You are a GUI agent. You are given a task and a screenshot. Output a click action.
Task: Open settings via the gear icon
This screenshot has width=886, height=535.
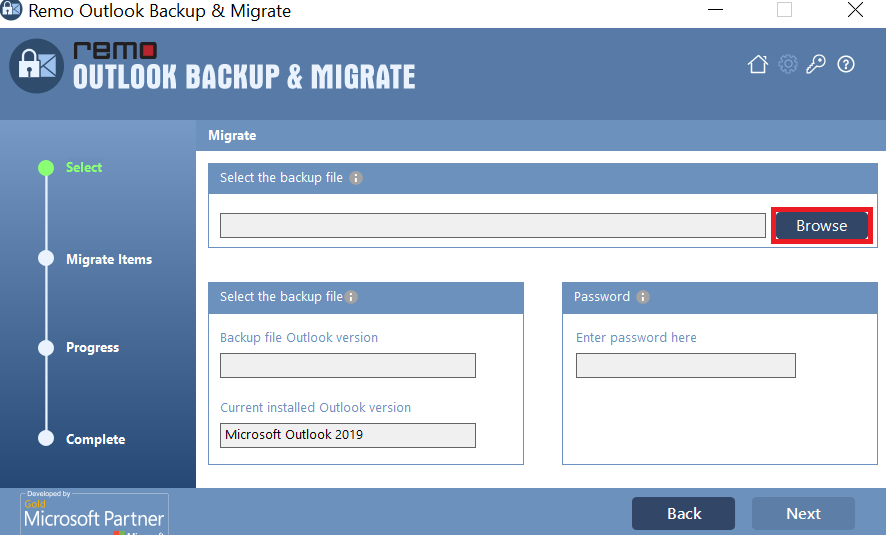[788, 64]
